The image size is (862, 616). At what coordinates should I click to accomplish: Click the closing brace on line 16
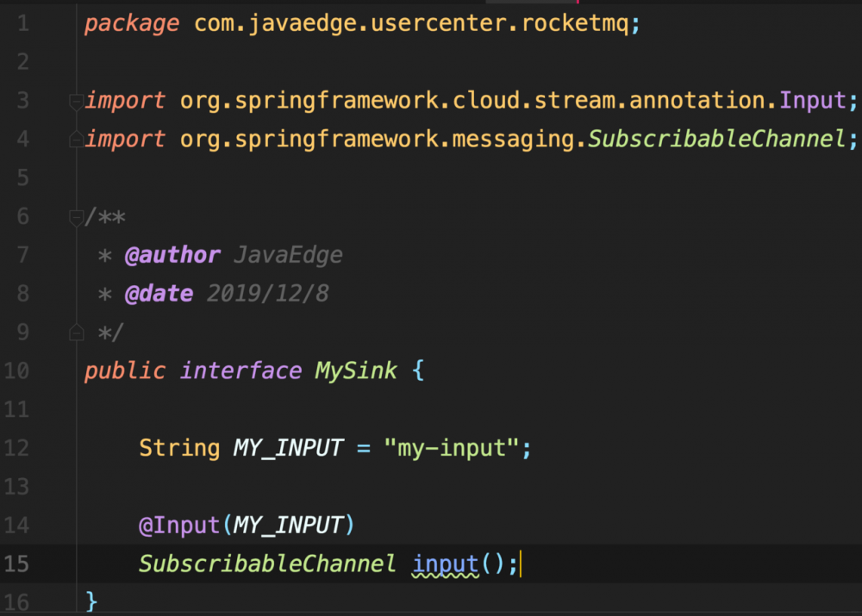point(91,600)
